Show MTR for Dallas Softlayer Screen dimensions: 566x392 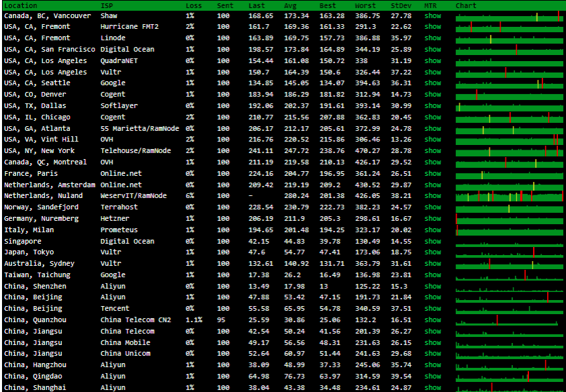coord(432,106)
